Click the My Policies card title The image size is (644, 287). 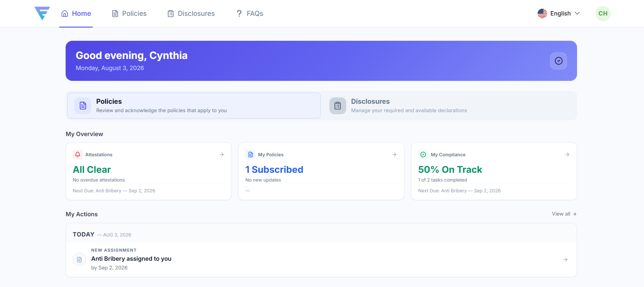271,155
